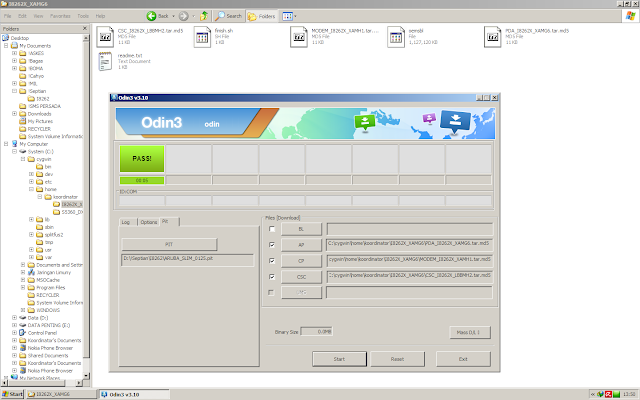Click the Mass D/L button
The width and height of the screenshot is (640, 400).
tap(470, 332)
